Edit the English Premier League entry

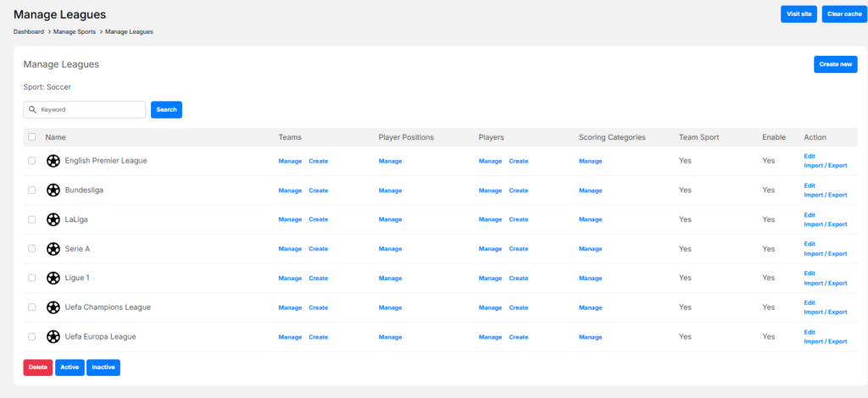click(x=810, y=156)
